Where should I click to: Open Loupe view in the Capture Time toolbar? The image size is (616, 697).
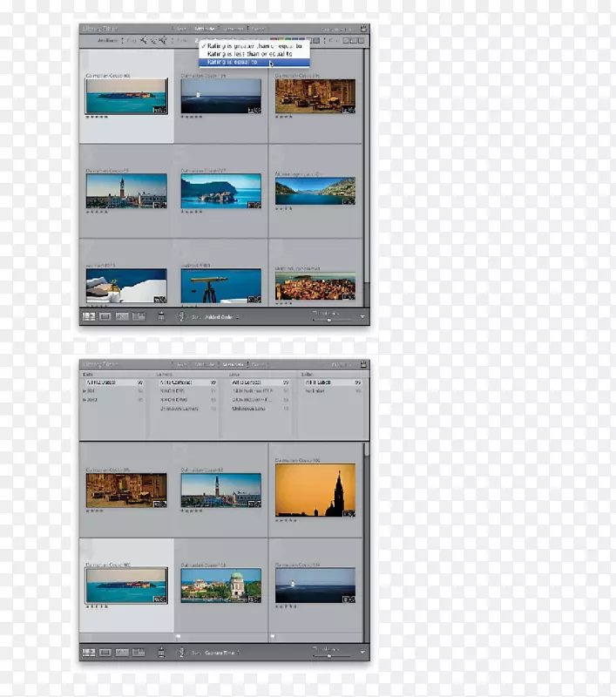105,652
